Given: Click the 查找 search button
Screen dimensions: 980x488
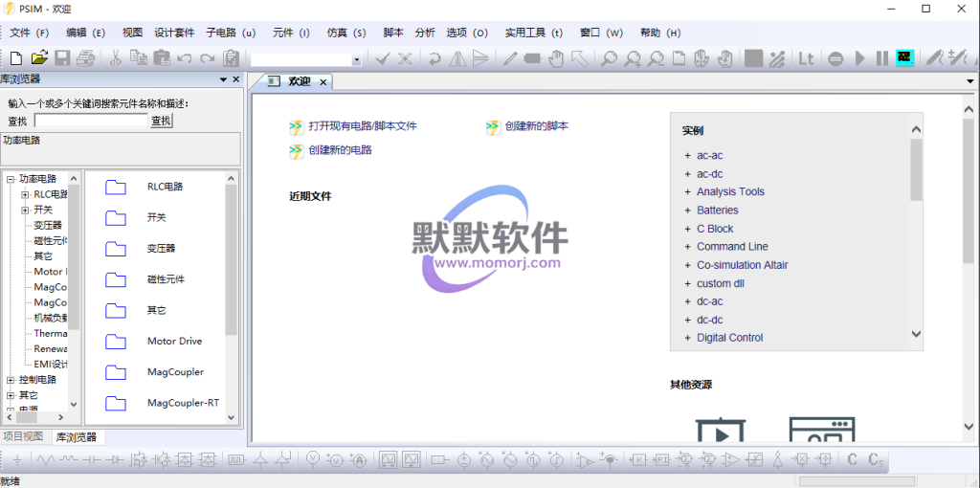Looking at the screenshot, I should point(161,122).
